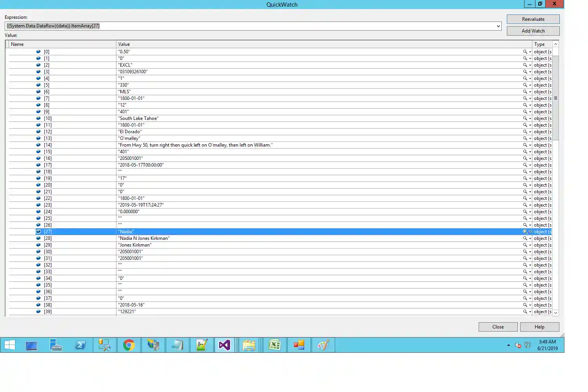588x392 pixels.
Task: Click the Add Watch button
Action: point(533,31)
